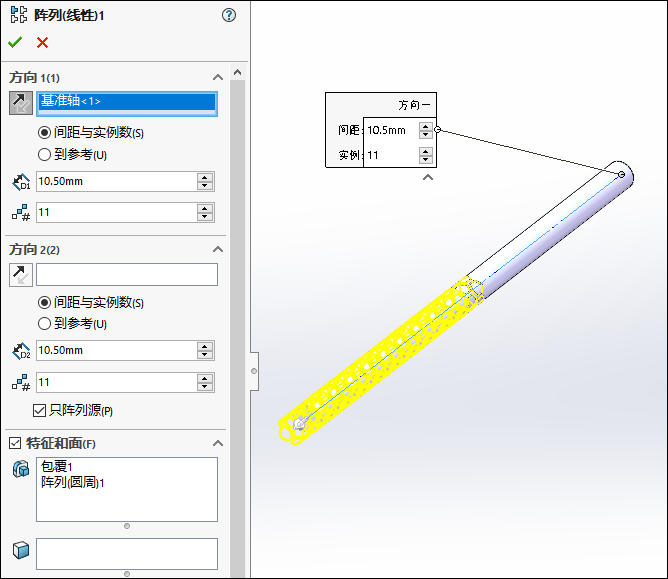Decrease callout 间距 10.5mm spinner
Viewport: 668px width, 579px height.
point(426,135)
